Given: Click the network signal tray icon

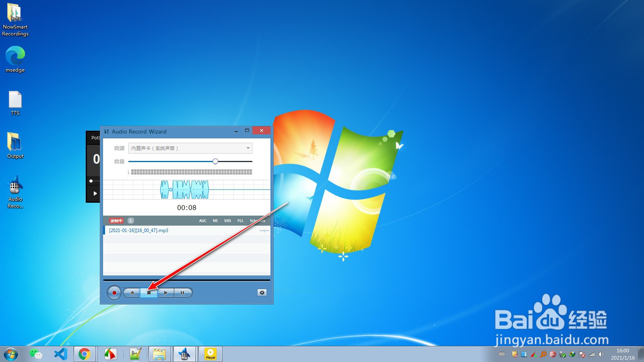Looking at the screenshot, I should [592, 354].
